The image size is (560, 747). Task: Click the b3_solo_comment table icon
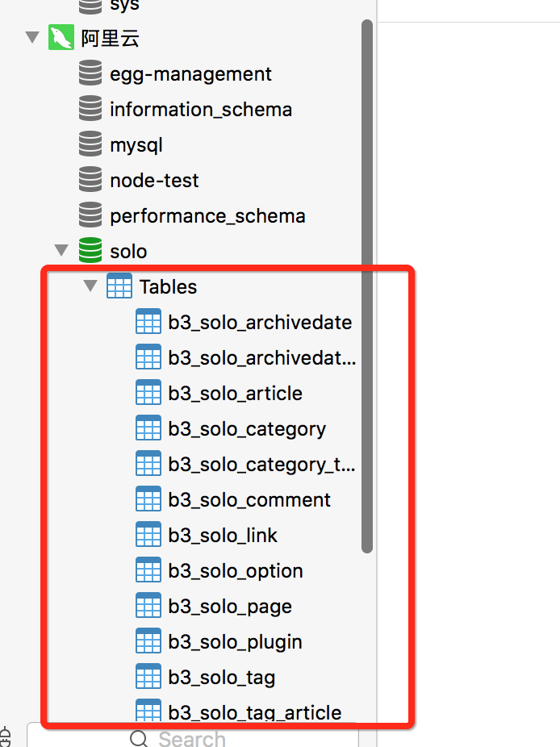(x=148, y=499)
